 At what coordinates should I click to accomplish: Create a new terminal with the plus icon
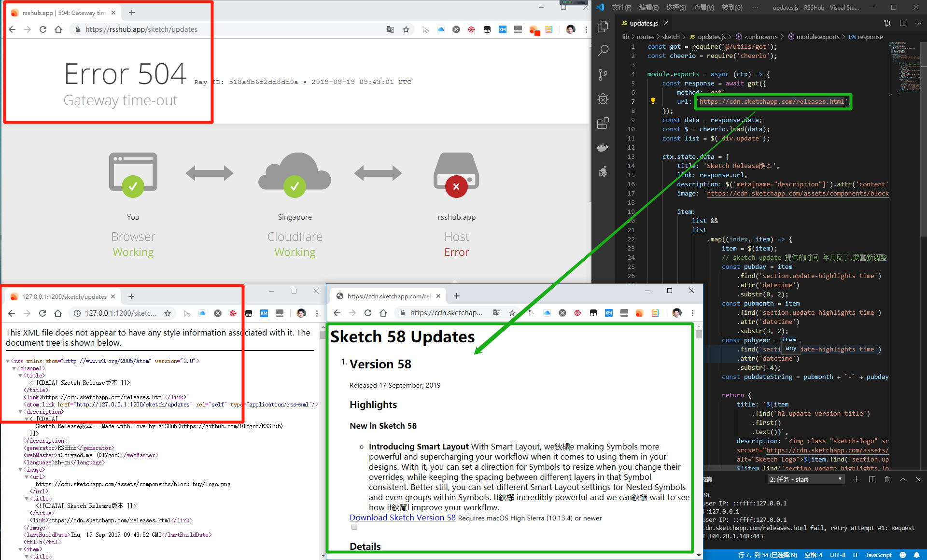[856, 479]
